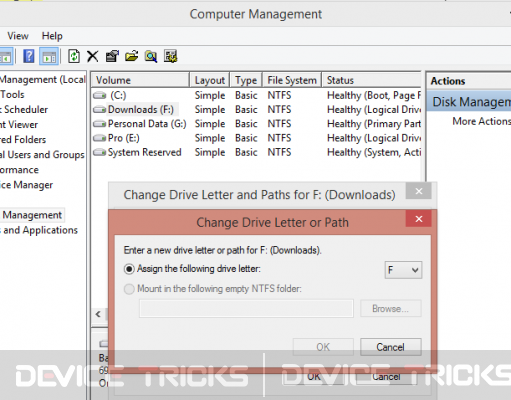The width and height of the screenshot is (511, 400).
Task: Click the NTFS folder path text field
Action: pyautogui.click(x=246, y=308)
